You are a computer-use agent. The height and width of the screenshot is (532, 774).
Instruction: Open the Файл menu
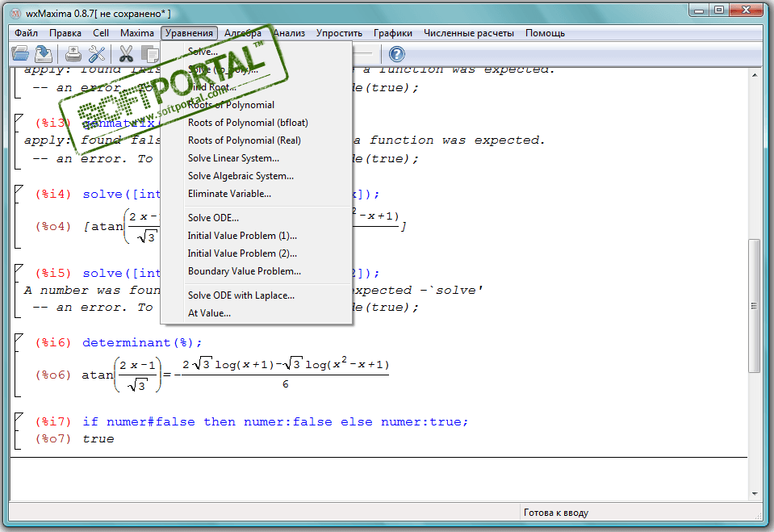pyautogui.click(x=26, y=33)
